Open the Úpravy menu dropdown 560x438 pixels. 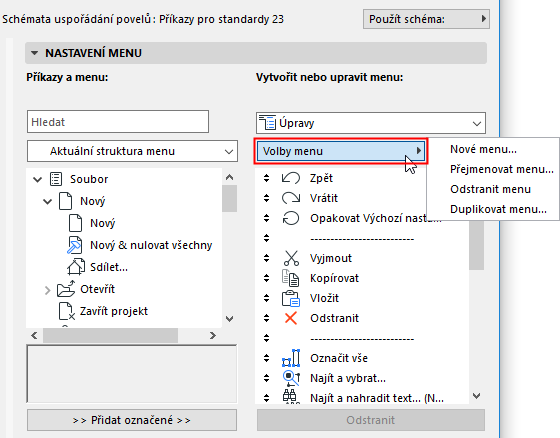pyautogui.click(x=371, y=123)
